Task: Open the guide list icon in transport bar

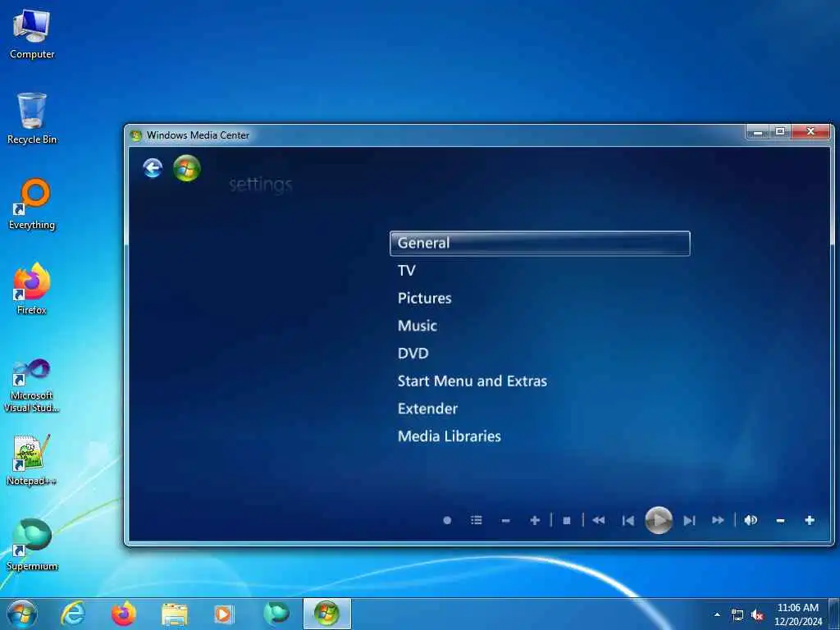Action: 477,520
